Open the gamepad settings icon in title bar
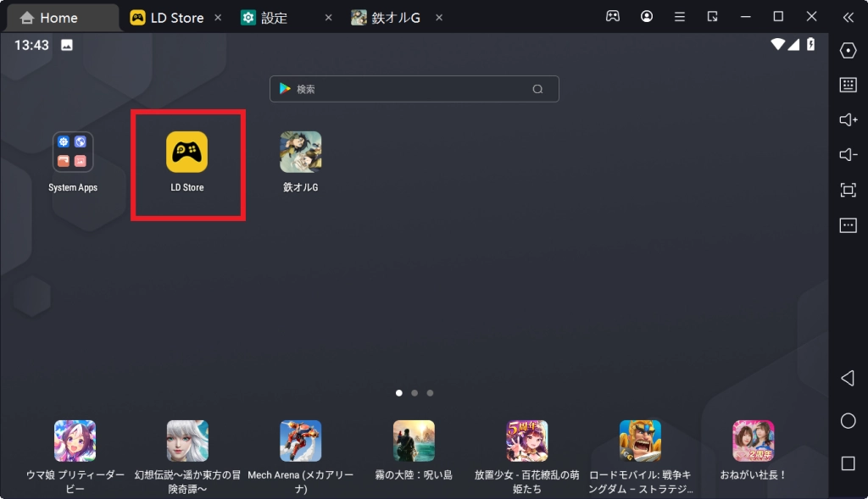 [x=613, y=17]
